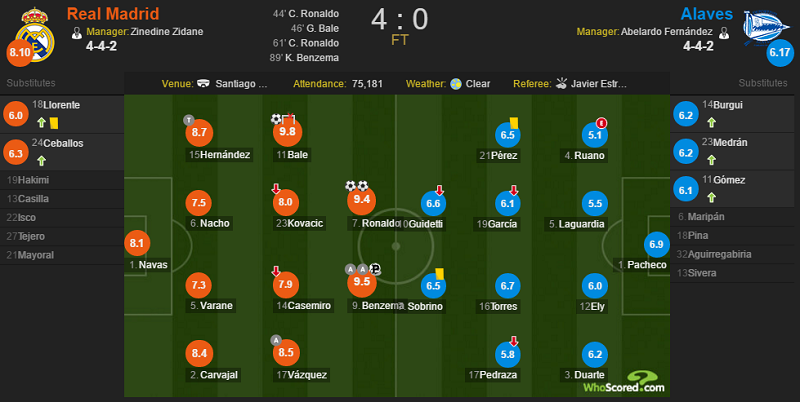Click the red E badge on Ruano

pyautogui.click(x=602, y=123)
